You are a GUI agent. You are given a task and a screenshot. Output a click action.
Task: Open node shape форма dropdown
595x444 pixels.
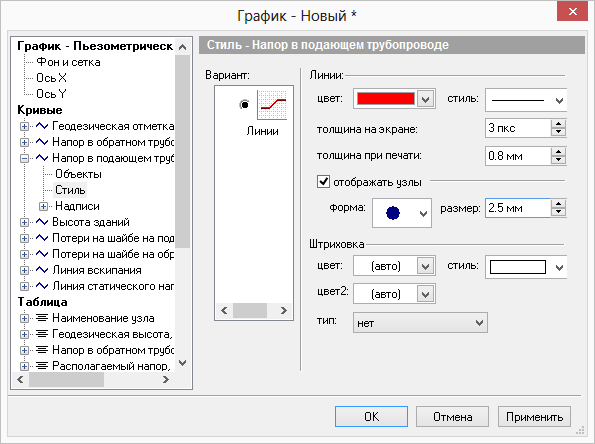coord(402,213)
